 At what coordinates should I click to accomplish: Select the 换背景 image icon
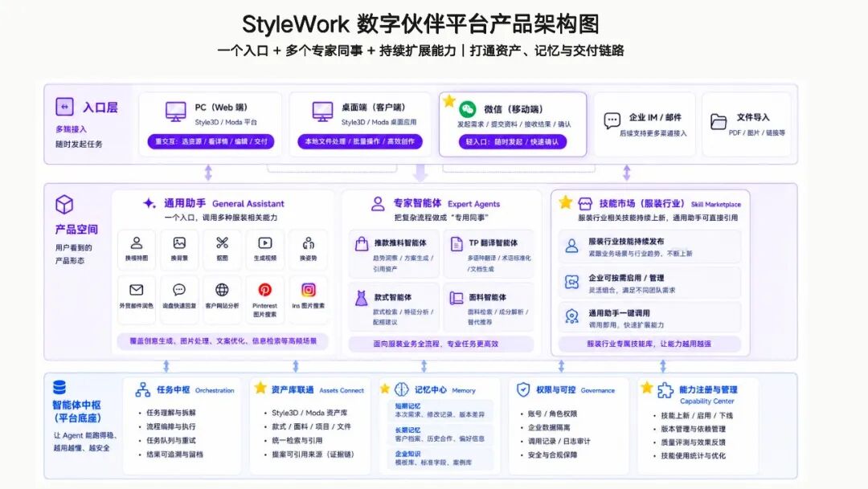[179, 242]
